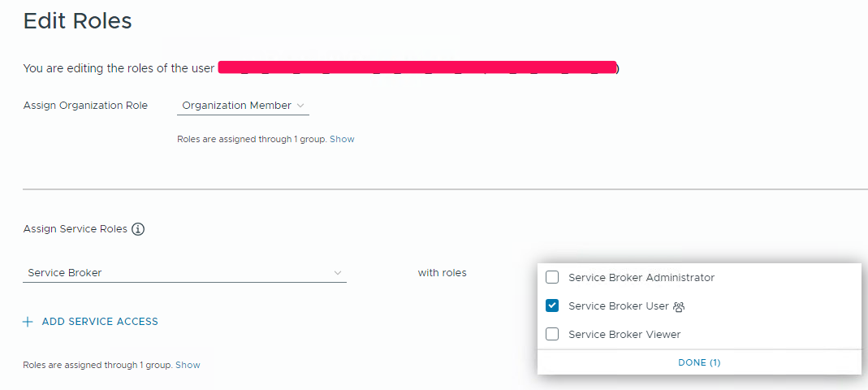The image size is (868, 390).
Task: Click the Edit Roles heading
Action: (x=77, y=21)
